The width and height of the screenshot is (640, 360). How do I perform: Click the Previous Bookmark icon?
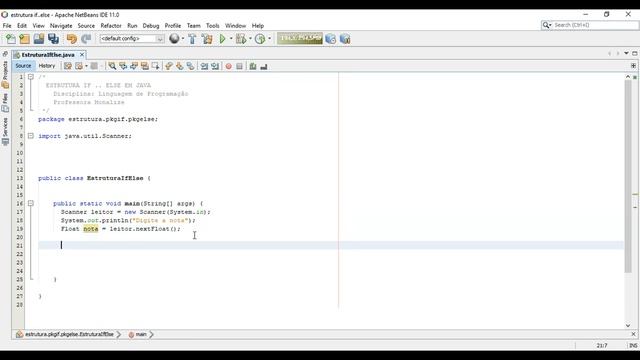point(169,66)
